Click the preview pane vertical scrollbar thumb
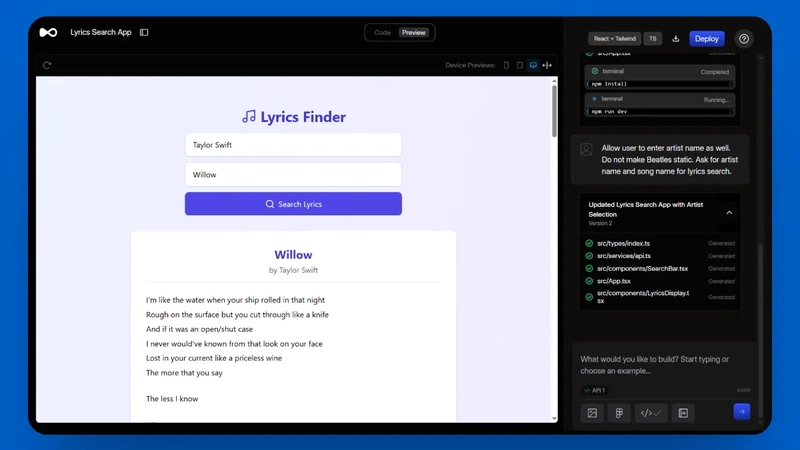The image size is (800, 450). pyautogui.click(x=554, y=111)
